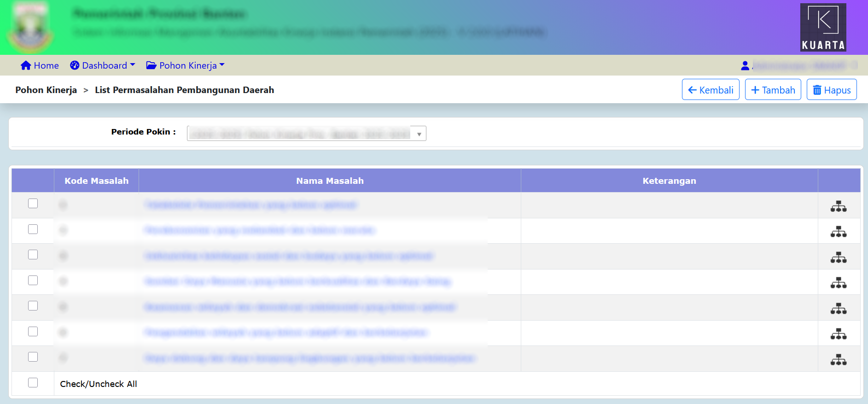Click the Tambah button to add
Viewport: 868px width, 404px height.
tap(773, 90)
